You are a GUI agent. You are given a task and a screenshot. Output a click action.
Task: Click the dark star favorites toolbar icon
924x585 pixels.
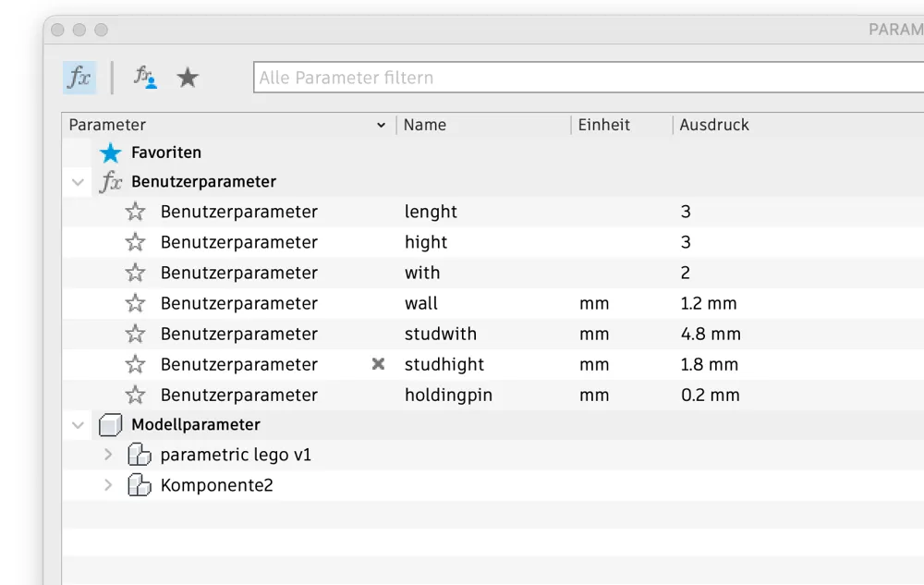pyautogui.click(x=188, y=78)
